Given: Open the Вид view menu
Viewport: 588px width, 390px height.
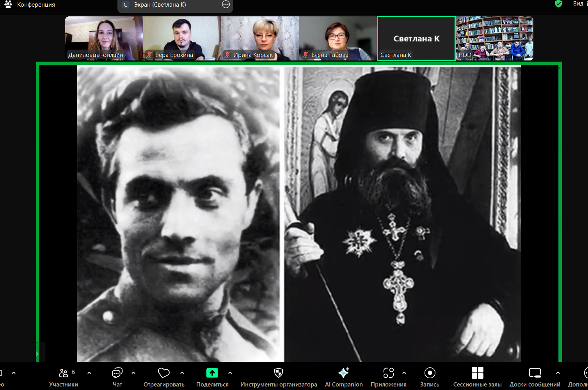Looking at the screenshot, I should pyautogui.click(x=579, y=4).
